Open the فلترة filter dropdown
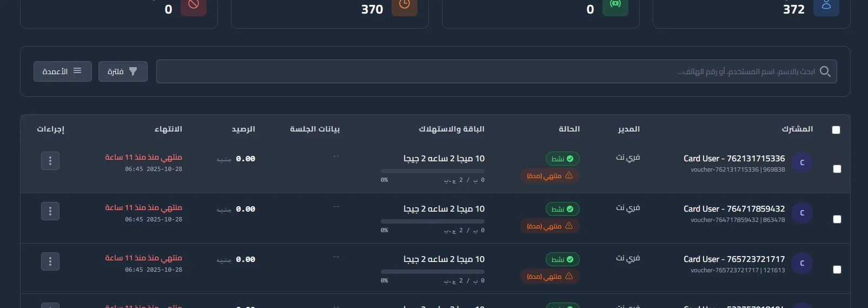This screenshot has width=868, height=308. click(123, 71)
